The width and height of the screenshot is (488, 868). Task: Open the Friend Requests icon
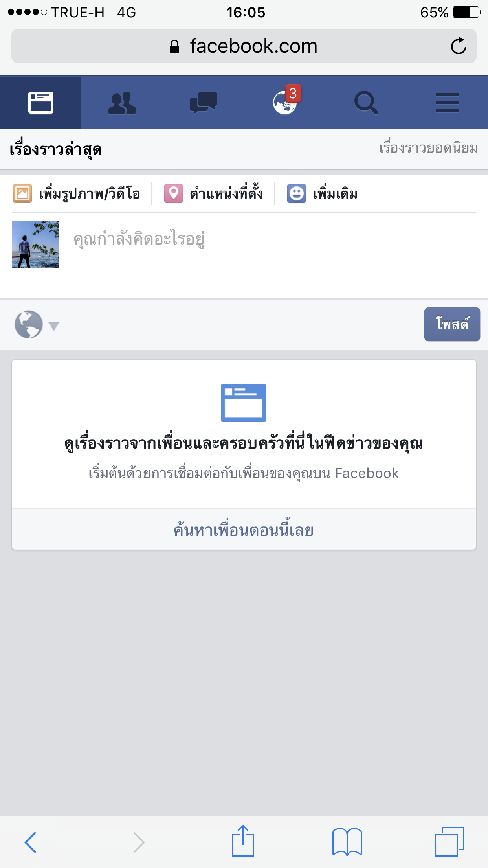122,103
